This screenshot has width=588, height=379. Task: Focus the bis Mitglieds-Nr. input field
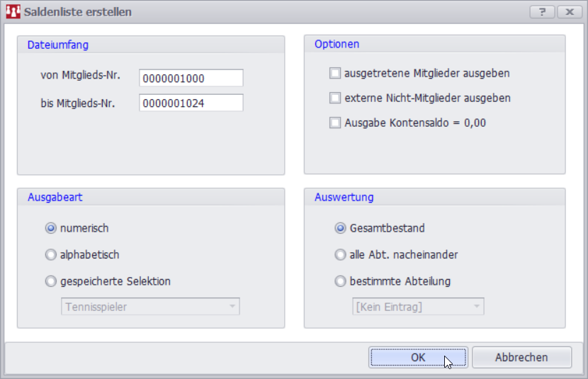point(191,103)
